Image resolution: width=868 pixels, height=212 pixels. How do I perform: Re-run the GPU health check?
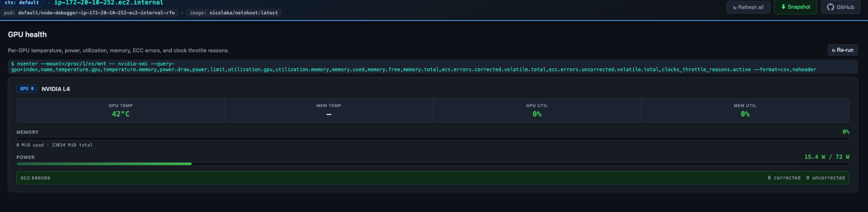click(x=842, y=50)
